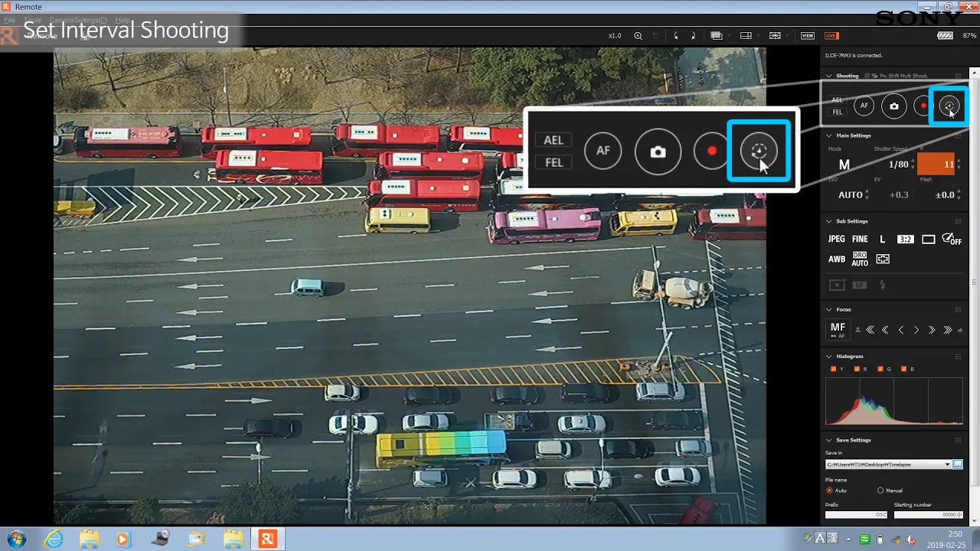This screenshot has width=980, height=551.
Task: Click the +0.3 EV value
Action: click(x=899, y=195)
